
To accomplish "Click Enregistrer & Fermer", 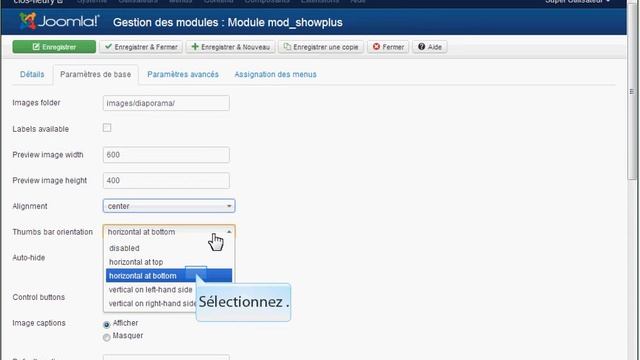I will (x=141, y=47).
